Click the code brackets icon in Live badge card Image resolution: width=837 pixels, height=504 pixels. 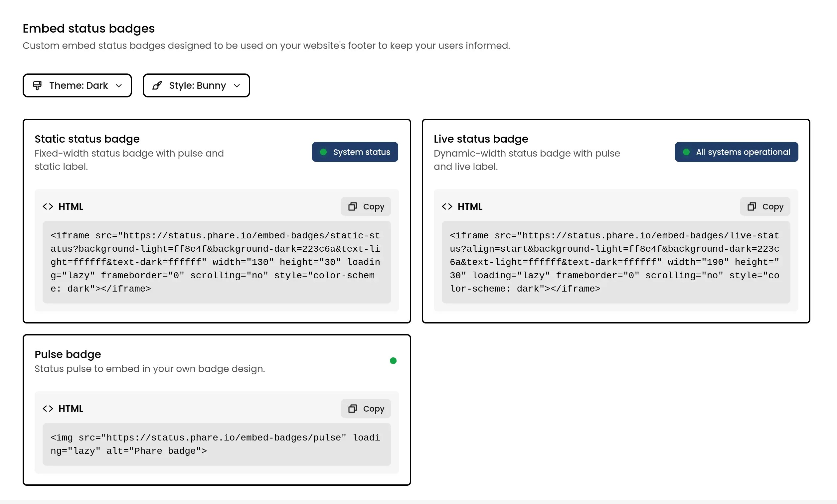click(447, 206)
